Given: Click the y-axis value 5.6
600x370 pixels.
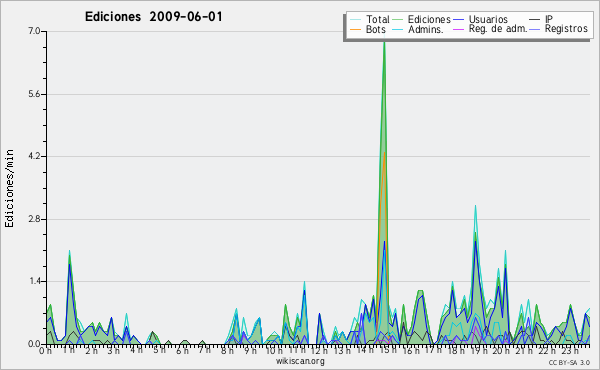Looking at the screenshot, I should [x=34, y=94].
